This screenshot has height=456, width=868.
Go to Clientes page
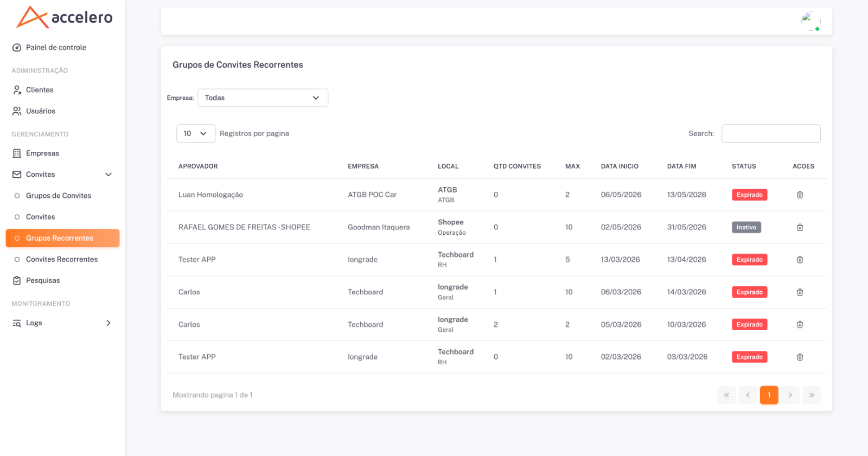click(x=40, y=90)
